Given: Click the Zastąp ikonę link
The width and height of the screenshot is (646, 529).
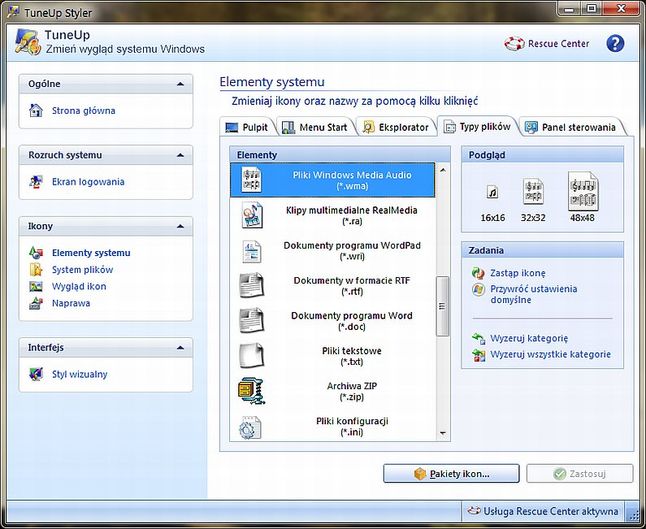Looking at the screenshot, I should tap(518, 273).
